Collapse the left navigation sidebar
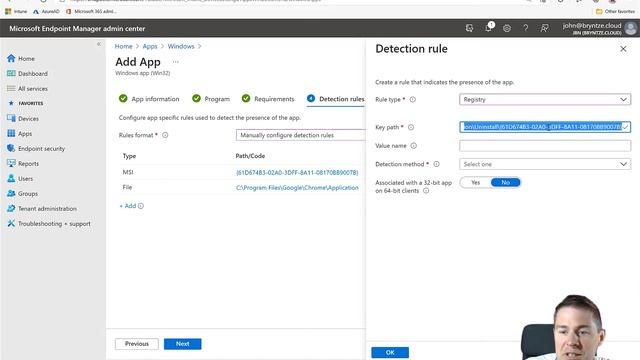 (x=99, y=44)
